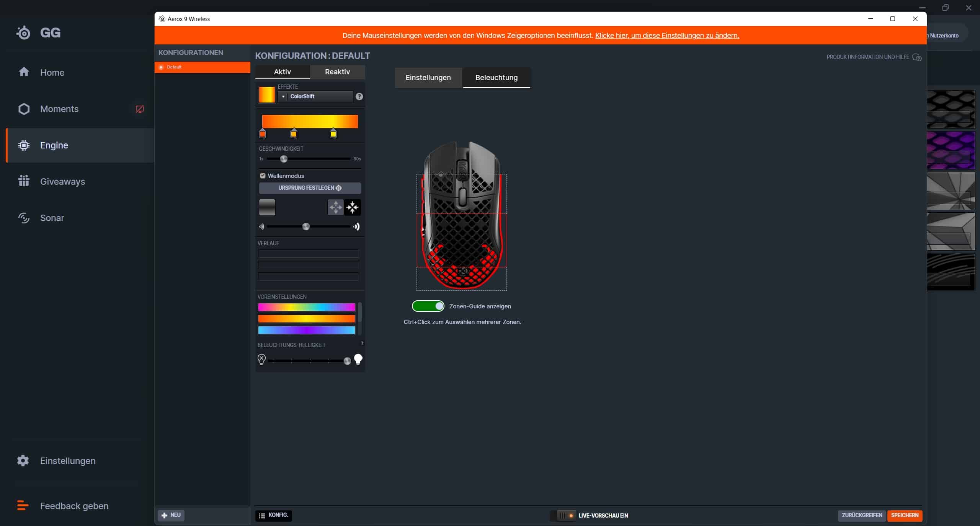Click the effects help question mark icon
The image size is (980, 526).
(359, 96)
